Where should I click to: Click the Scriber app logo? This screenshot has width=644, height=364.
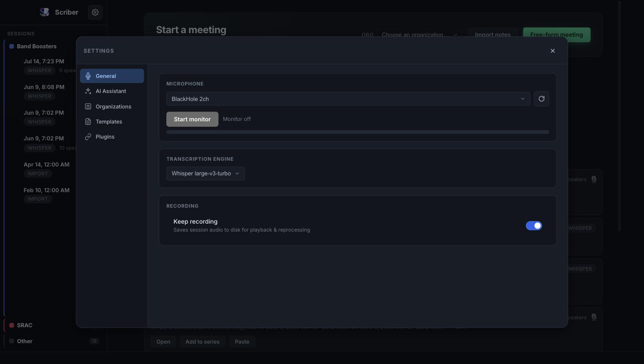44,12
